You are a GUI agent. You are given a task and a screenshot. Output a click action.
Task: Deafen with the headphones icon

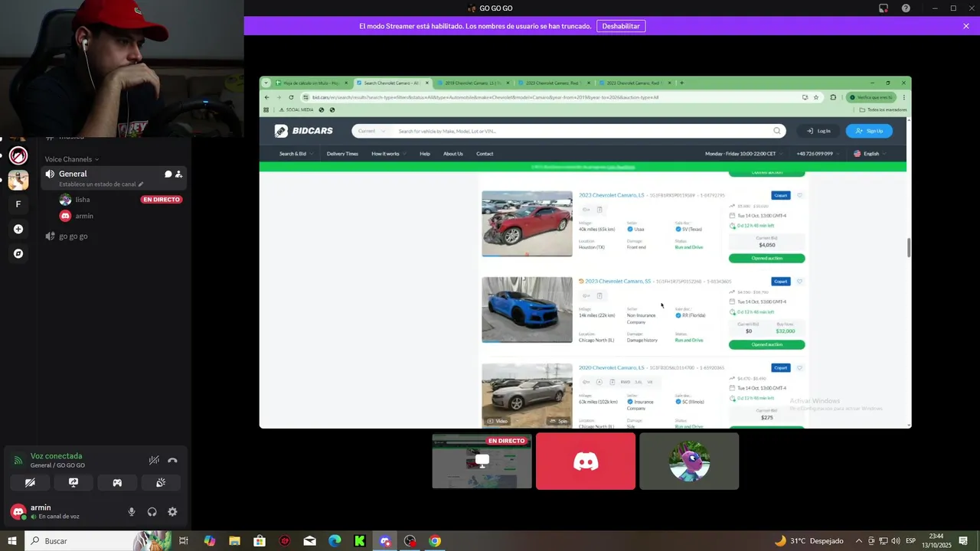point(152,512)
